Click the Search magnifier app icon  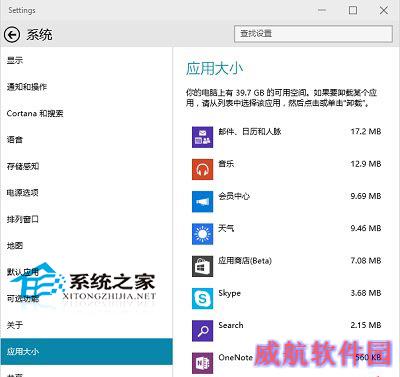(x=202, y=331)
